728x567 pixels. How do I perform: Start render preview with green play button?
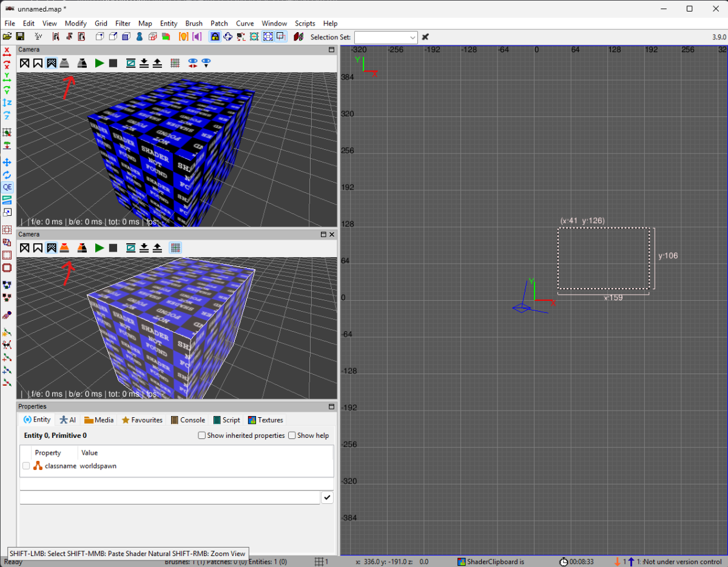99,63
